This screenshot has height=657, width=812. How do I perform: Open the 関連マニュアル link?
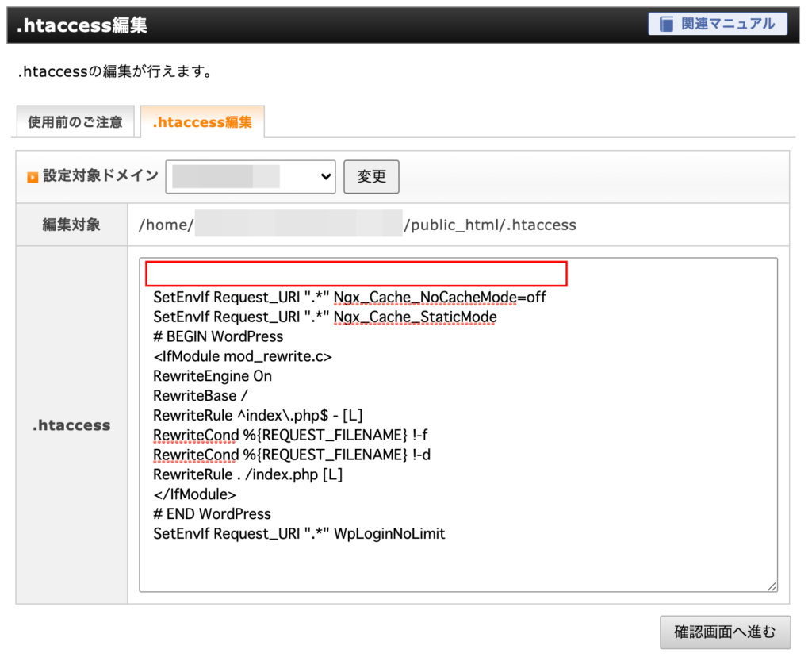pyautogui.click(x=718, y=23)
